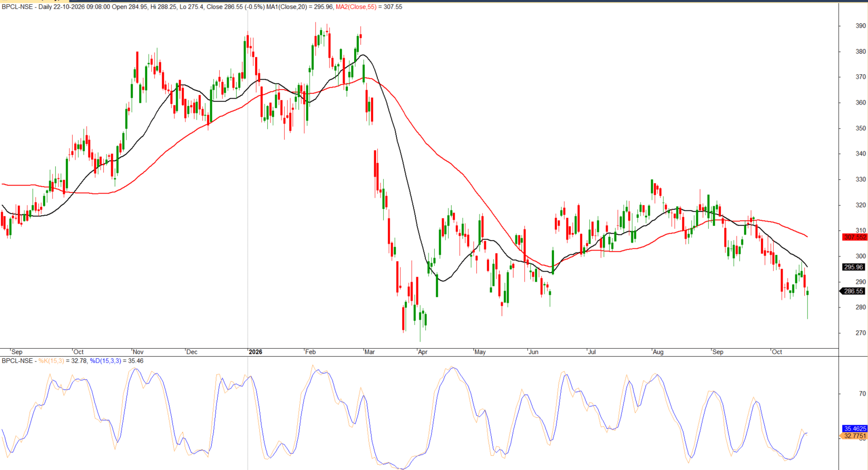
Task: Click the bold 2026 year label
Action: [256, 352]
